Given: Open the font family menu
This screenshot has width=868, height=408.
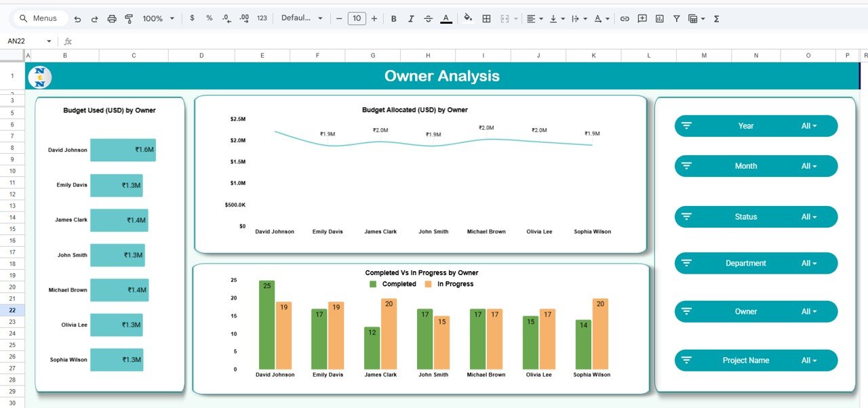Looking at the screenshot, I should [x=302, y=18].
